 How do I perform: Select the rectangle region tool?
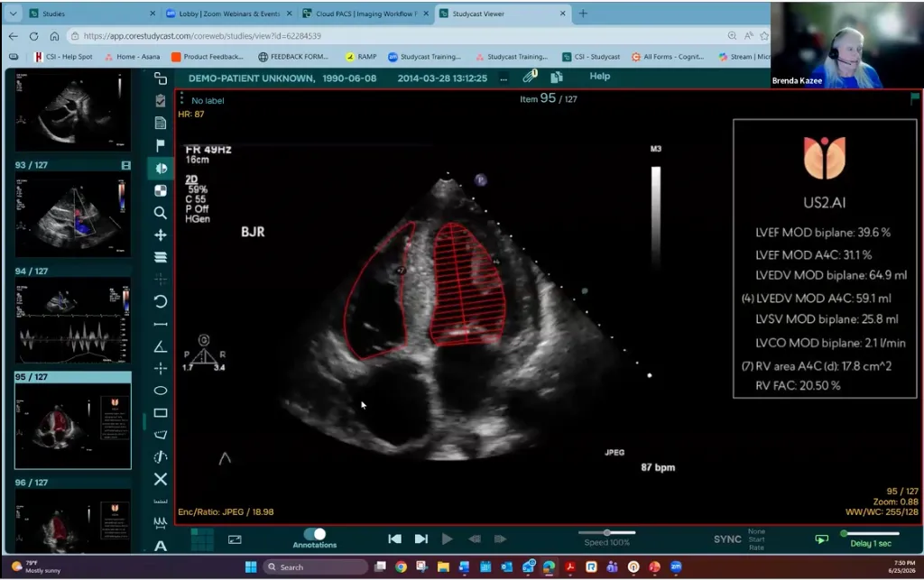click(161, 413)
